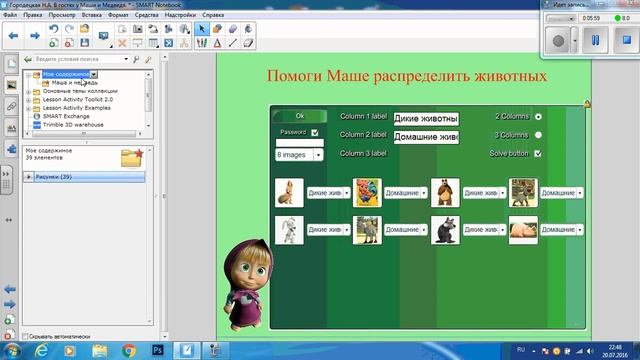640x360 pixels.
Task: Open the Page Sorter side tab
Action: pos(11,64)
